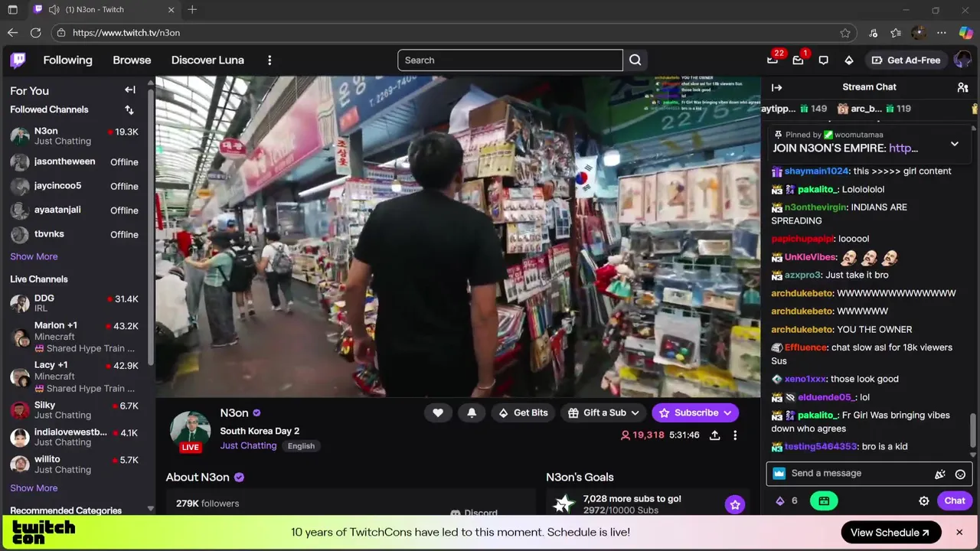
Task: Open indialovewestb... live channel
Action: (74, 437)
